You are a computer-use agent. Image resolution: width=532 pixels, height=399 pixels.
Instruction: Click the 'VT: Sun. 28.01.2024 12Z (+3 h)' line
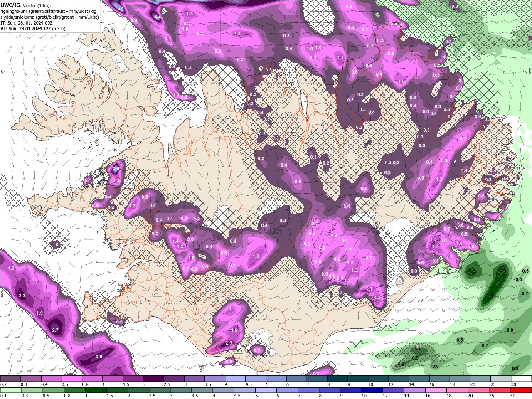pos(33,29)
